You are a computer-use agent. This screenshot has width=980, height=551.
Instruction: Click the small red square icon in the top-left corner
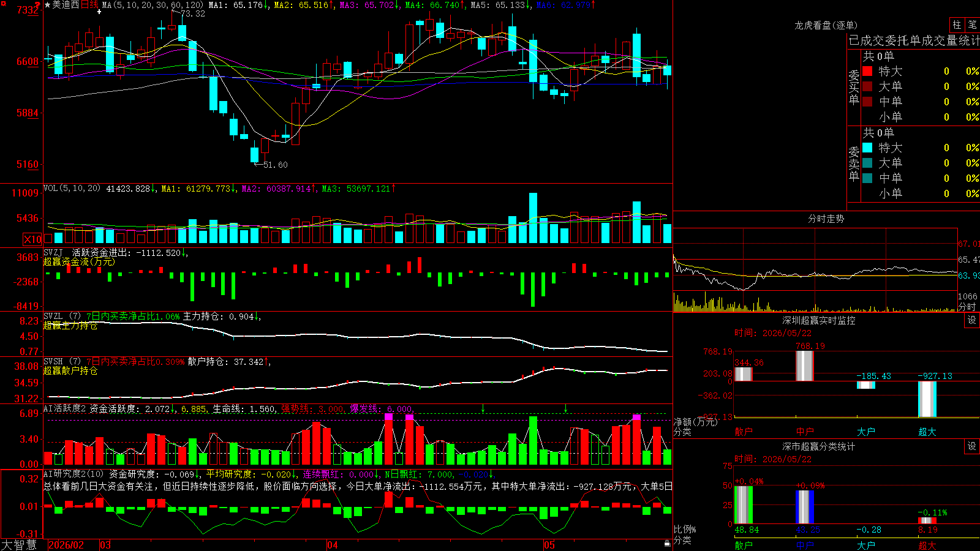tap(2, 2)
